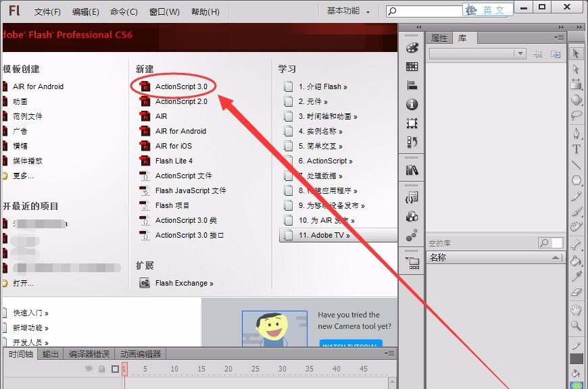The image size is (588, 389).
Task: Open the Align panel icon
Action: tap(412, 86)
